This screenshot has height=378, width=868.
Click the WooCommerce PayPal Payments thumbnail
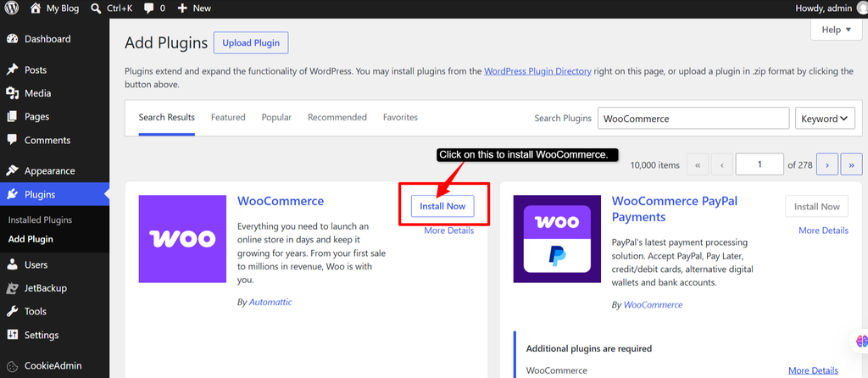(x=557, y=238)
